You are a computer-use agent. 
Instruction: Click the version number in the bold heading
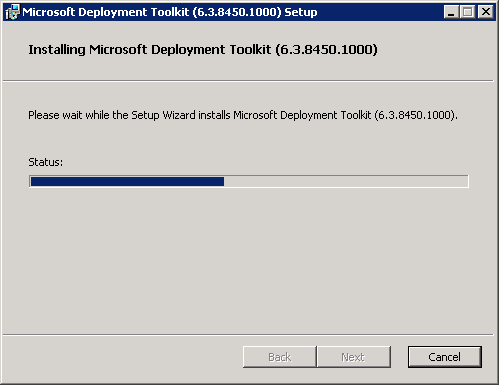[x=326, y=50]
